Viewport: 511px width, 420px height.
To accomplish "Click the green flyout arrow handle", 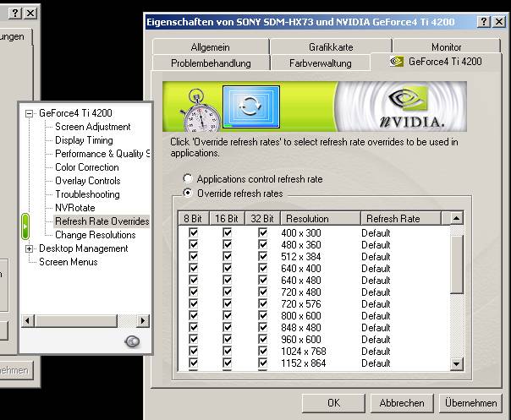I will [x=25, y=226].
